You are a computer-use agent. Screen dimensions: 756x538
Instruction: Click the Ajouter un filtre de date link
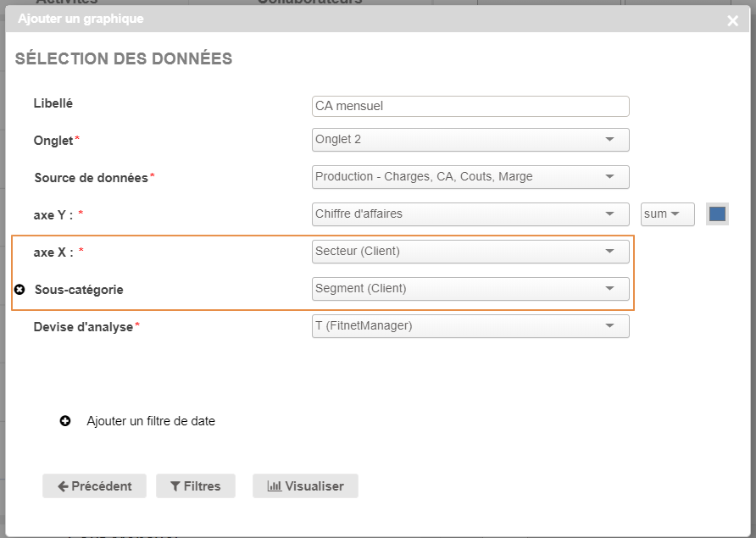[151, 421]
